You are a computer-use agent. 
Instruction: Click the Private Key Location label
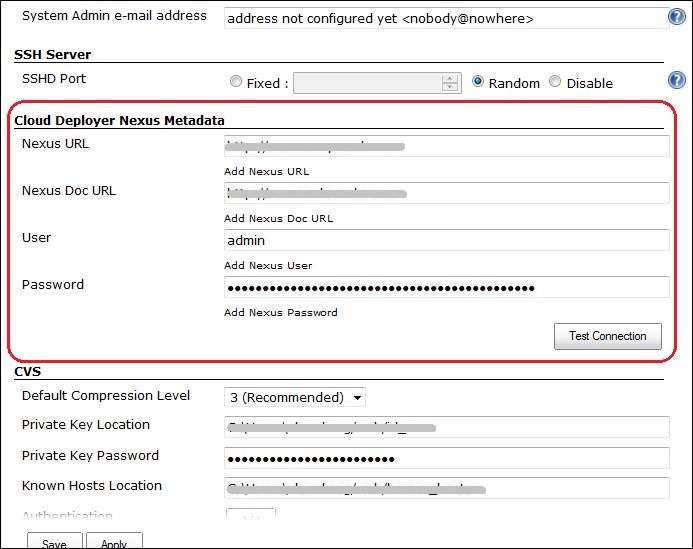pos(86,425)
